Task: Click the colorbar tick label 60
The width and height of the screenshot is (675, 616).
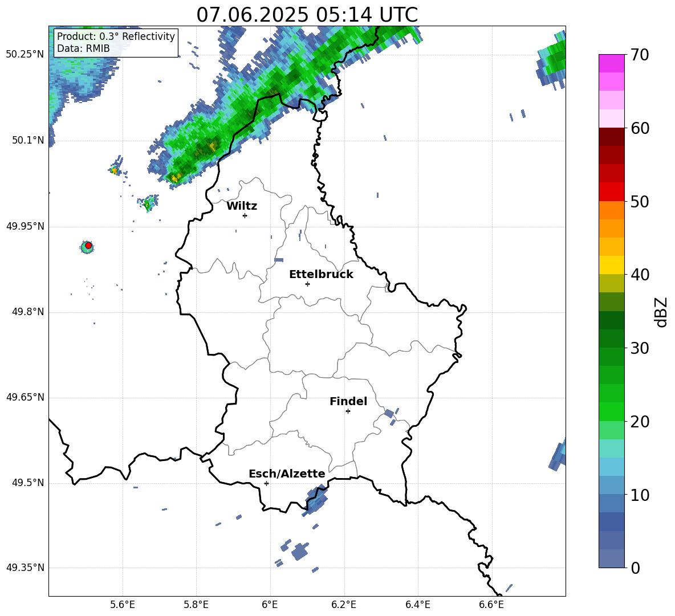Action: [x=640, y=128]
